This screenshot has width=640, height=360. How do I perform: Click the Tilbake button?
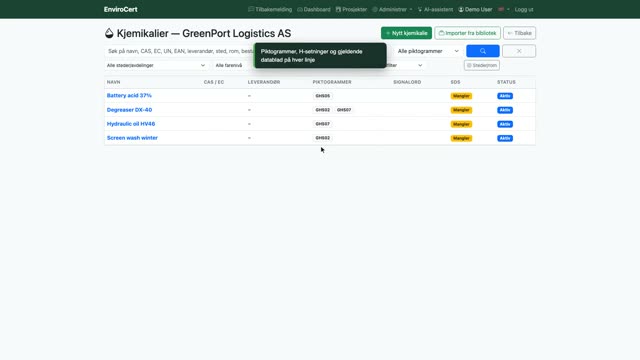click(519, 33)
